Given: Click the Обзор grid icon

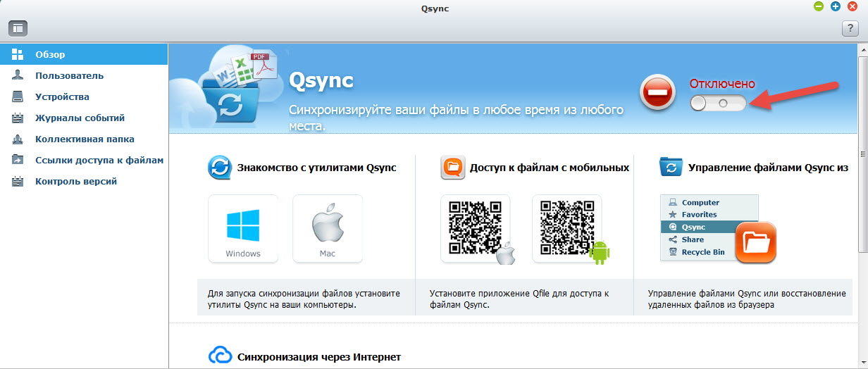Looking at the screenshot, I should (x=18, y=54).
